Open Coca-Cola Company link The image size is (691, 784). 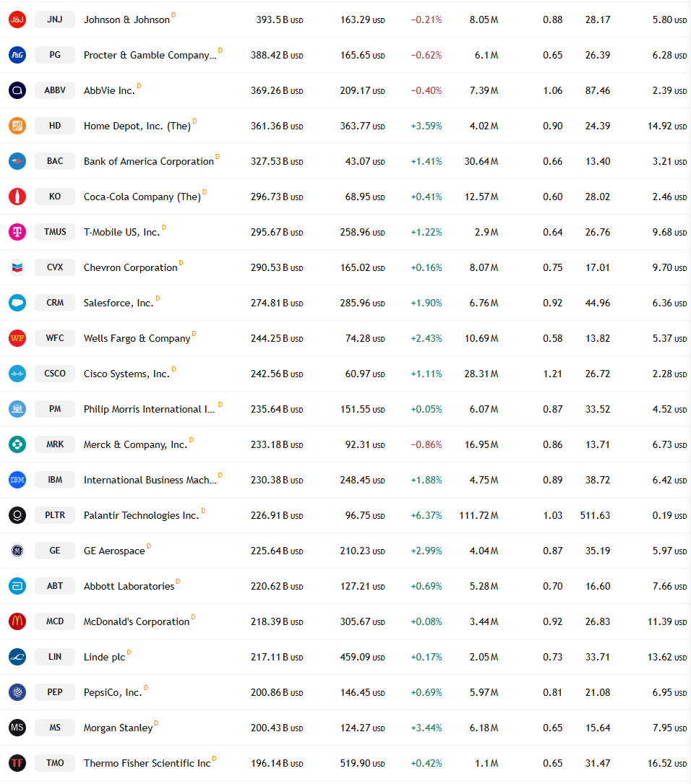142,197
